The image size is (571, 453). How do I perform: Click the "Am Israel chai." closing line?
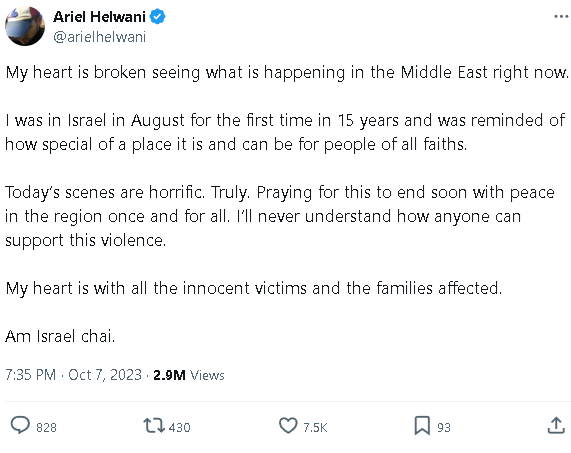coord(60,336)
